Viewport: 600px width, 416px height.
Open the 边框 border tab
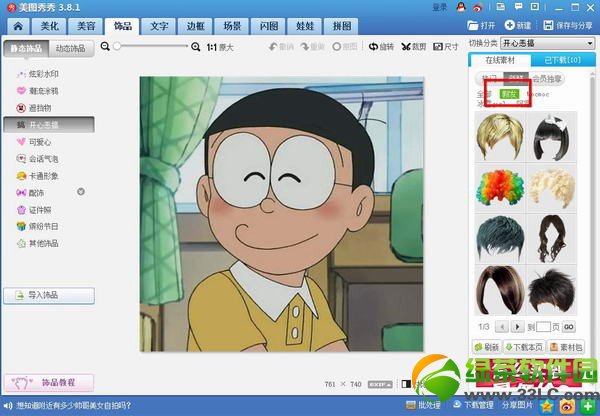pos(195,25)
